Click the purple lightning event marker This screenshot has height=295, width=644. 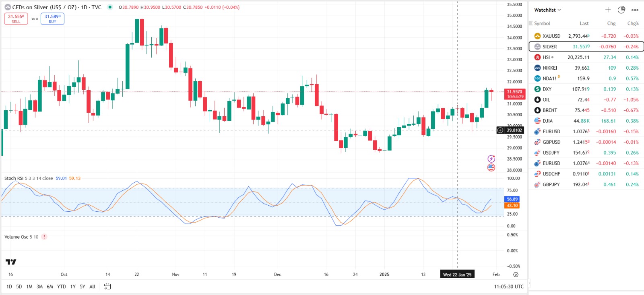[491, 159]
